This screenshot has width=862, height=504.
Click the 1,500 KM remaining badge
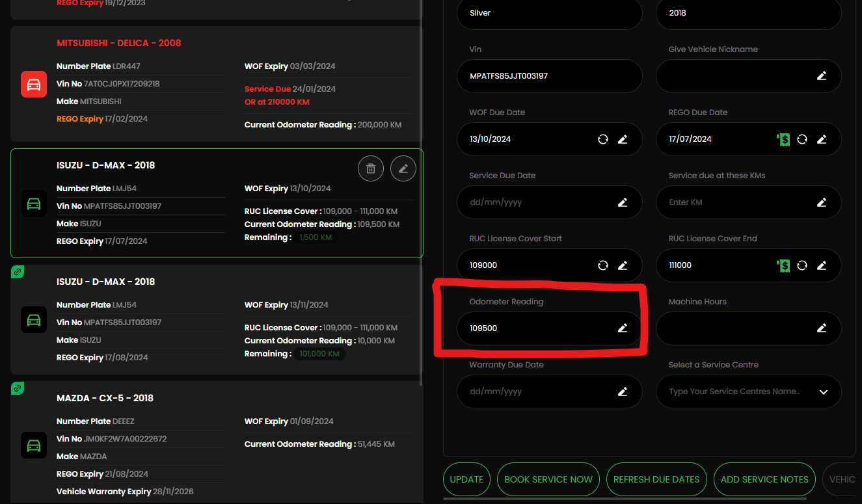click(316, 238)
